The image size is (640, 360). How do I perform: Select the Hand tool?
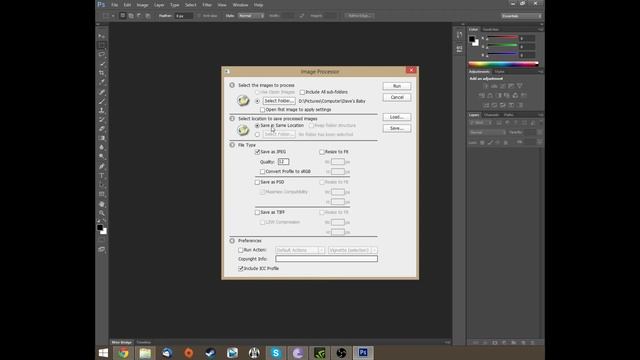[102, 204]
